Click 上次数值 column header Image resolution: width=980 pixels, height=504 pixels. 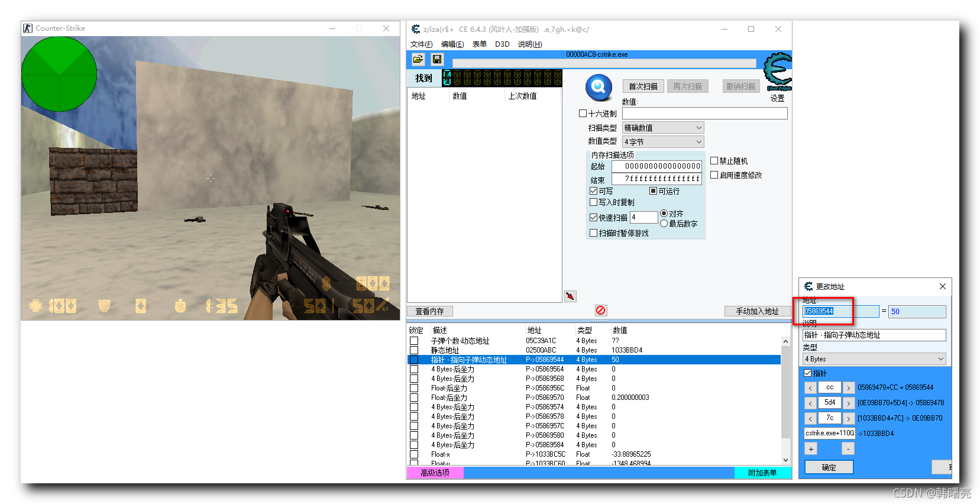[x=523, y=96]
